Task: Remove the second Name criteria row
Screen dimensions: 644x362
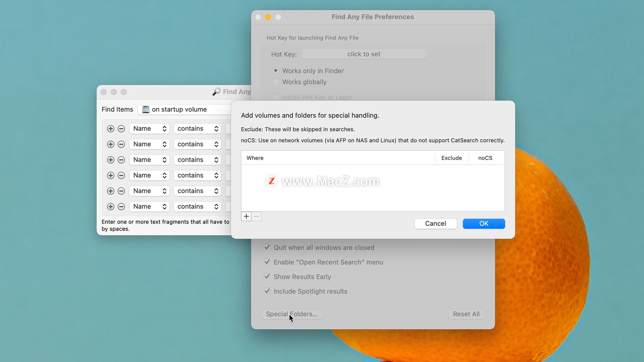Action: tap(121, 144)
